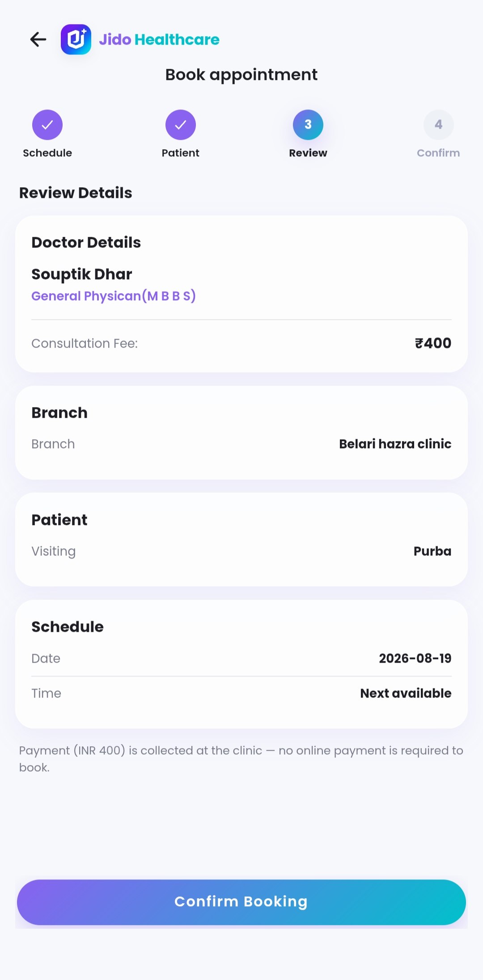Tap the doctor name Souptik Dhar

coord(82,274)
